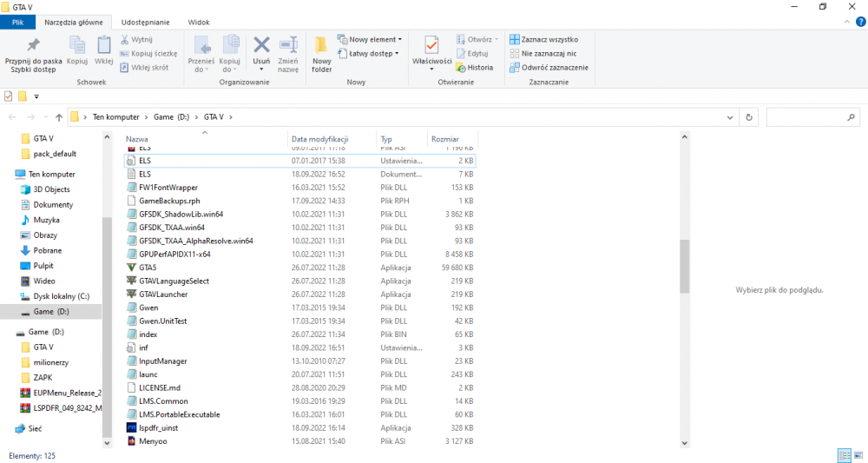The height and width of the screenshot is (463, 868).
Task: Switch to Narzędzia główne tab
Action: click(74, 23)
